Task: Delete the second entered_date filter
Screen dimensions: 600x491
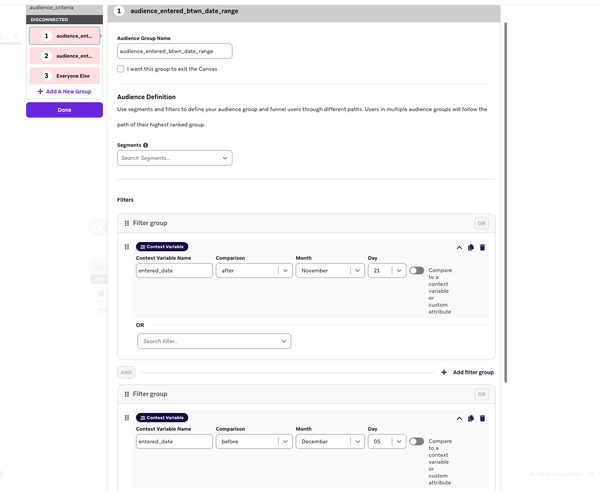Action: pos(482,418)
